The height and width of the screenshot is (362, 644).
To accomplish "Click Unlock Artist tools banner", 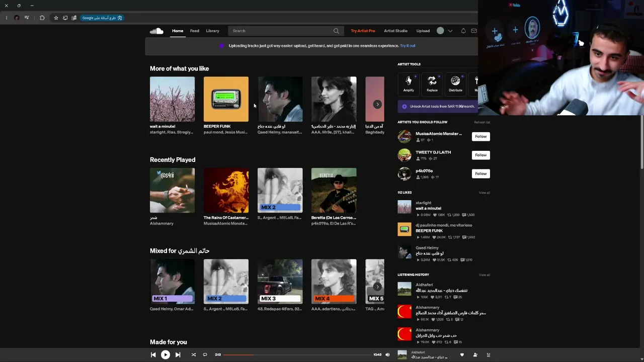I will click(x=438, y=107).
